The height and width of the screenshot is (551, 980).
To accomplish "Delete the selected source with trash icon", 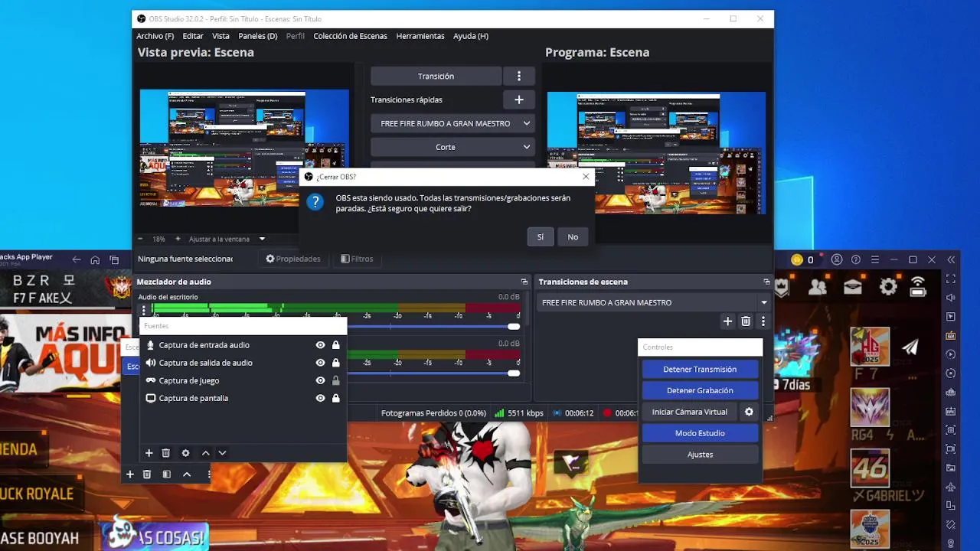I will coord(166,453).
